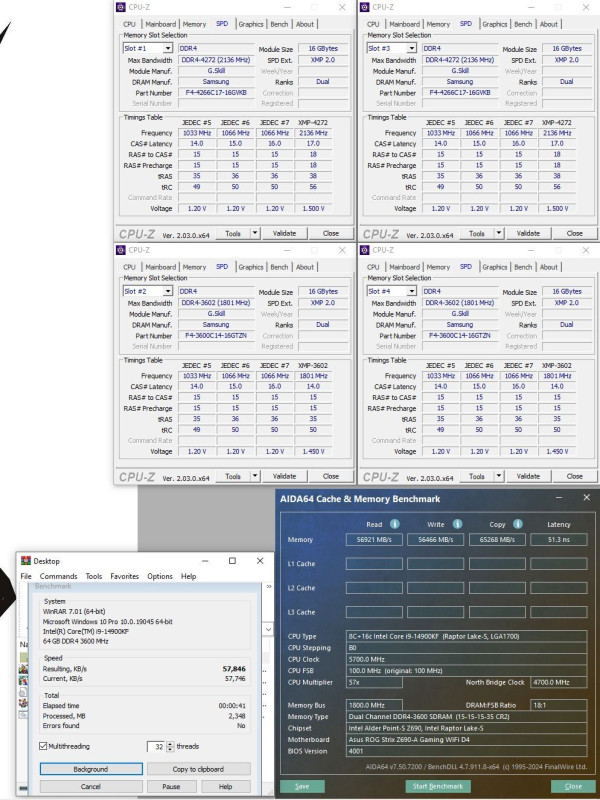Viewport: 600px width, 800px height.
Task: Click the CPU-Z app icon in Slot #1 window
Action: 120,7
